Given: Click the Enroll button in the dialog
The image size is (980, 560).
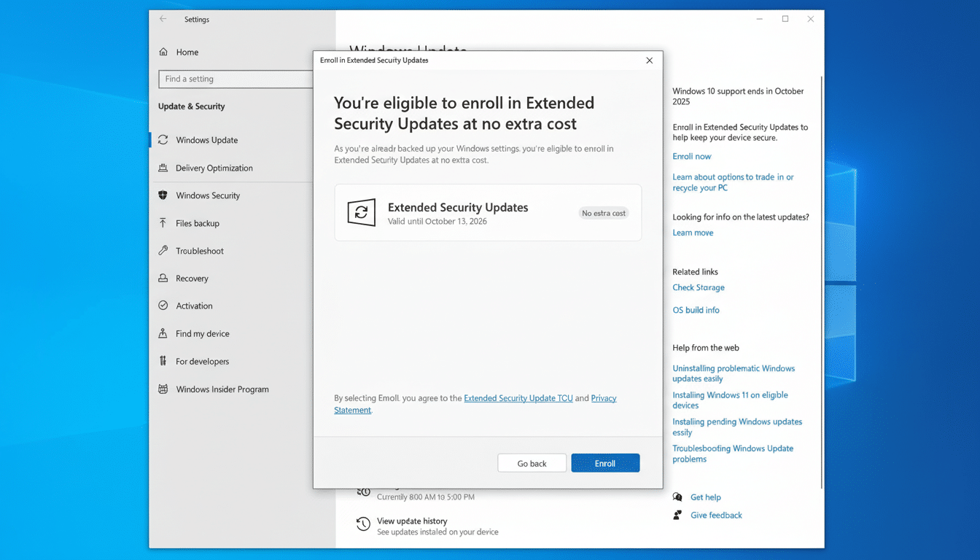Looking at the screenshot, I should [x=605, y=462].
